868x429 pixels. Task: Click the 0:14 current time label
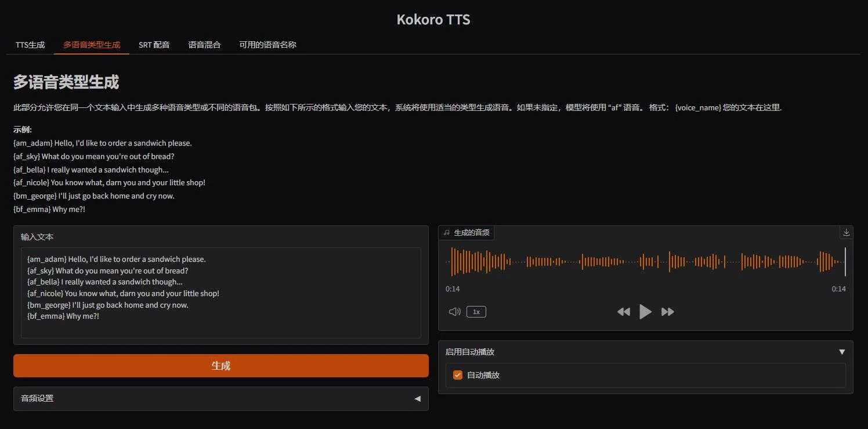(x=453, y=289)
